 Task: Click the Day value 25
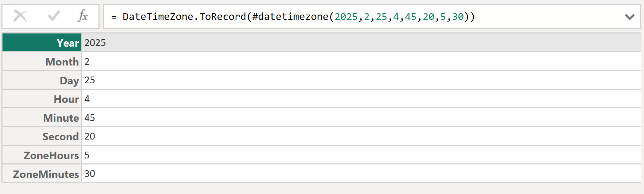pyautogui.click(x=90, y=80)
